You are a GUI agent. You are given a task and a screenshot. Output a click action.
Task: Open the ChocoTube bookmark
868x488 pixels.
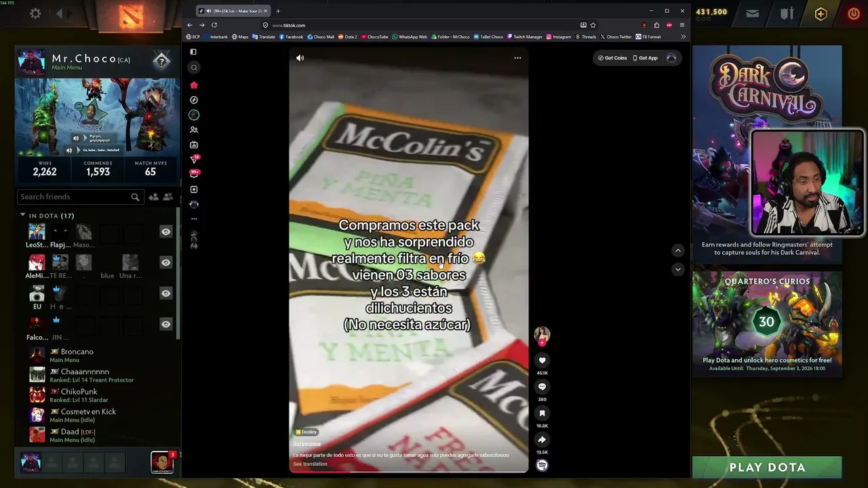pyautogui.click(x=374, y=37)
